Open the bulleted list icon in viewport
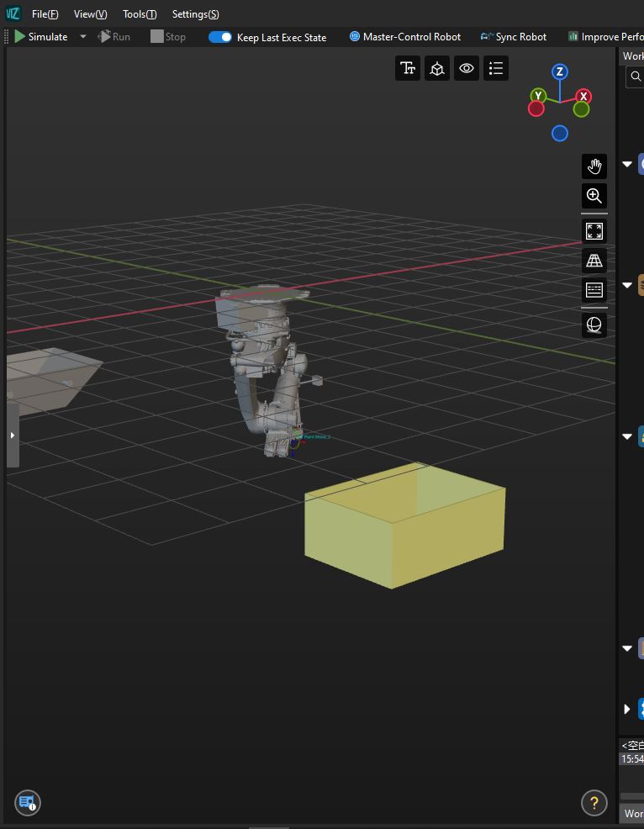The image size is (644, 829). [496, 69]
